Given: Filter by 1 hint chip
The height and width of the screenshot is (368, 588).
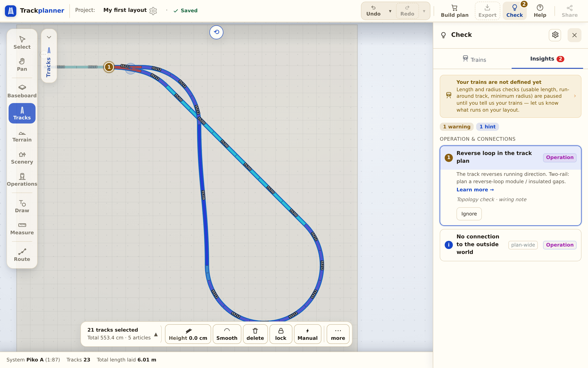Looking at the screenshot, I should pyautogui.click(x=487, y=127).
